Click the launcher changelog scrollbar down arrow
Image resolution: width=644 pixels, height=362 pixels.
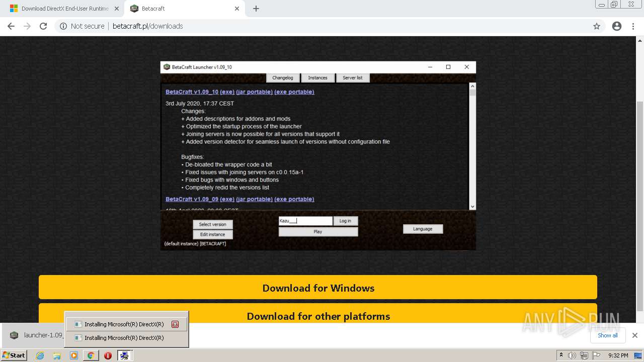pos(472,206)
